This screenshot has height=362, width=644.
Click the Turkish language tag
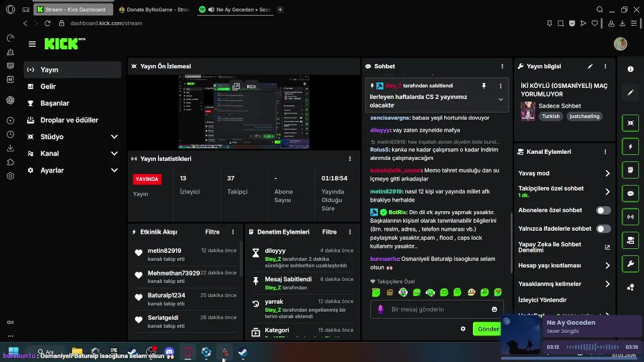[550, 116]
